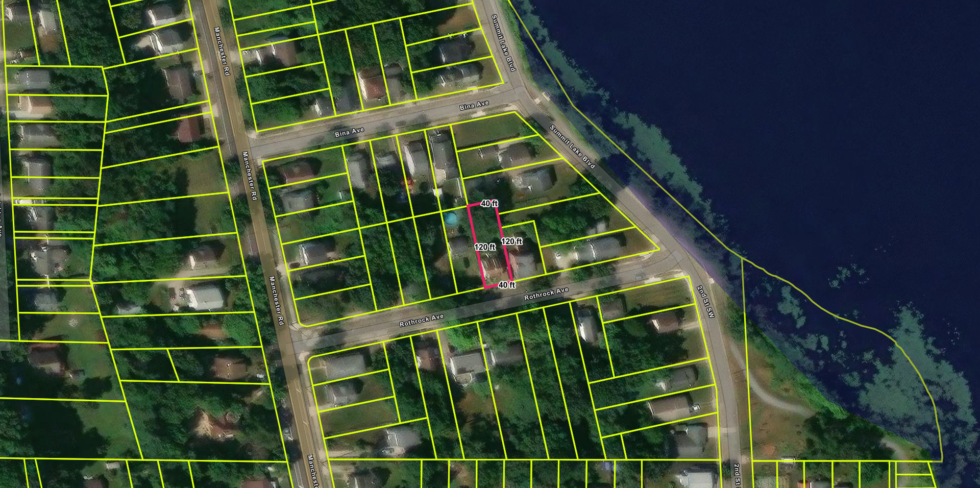Select the left 120 ft dimension label
The image size is (980, 488).
point(484,247)
